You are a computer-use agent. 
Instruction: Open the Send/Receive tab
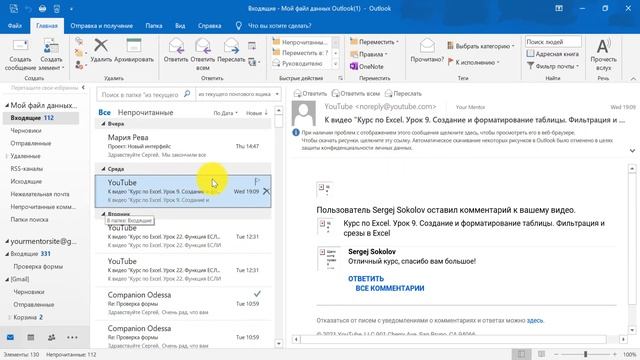tap(102, 26)
